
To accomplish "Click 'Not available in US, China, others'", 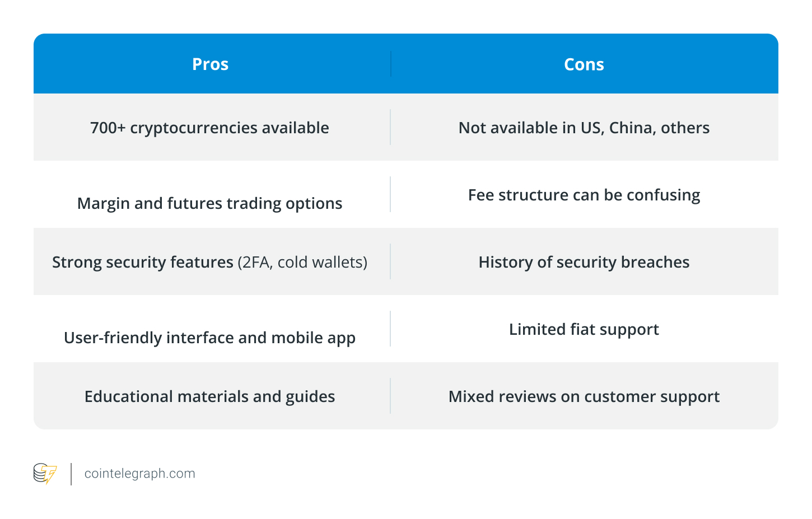I will [x=584, y=128].
